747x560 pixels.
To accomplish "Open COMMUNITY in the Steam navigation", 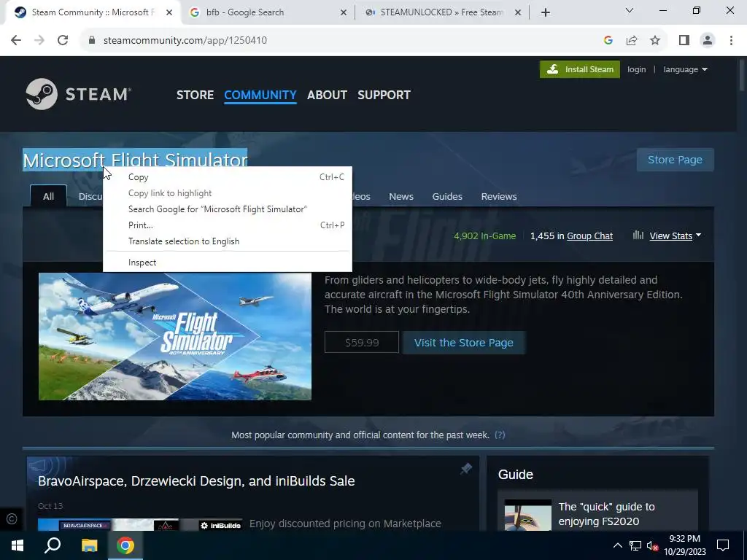I will click(x=260, y=95).
